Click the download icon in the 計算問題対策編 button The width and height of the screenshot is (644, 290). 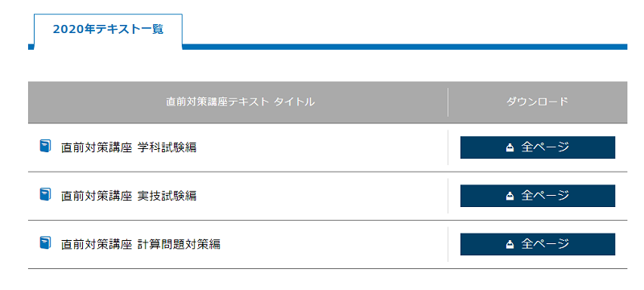click(510, 245)
